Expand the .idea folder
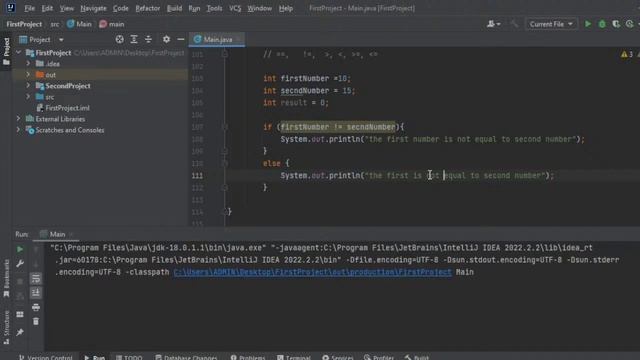This screenshot has width=640, height=360. click(x=28, y=64)
